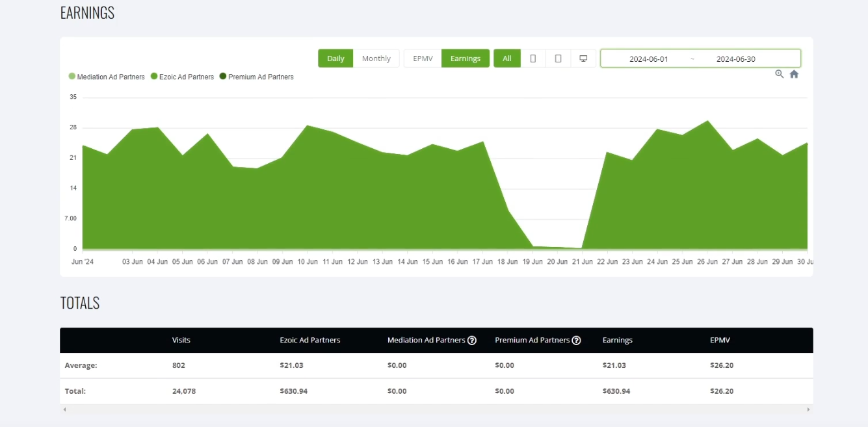Screen dimensions: 868x427
Task: Click the chart zoom magnifier icon
Action: (x=780, y=74)
